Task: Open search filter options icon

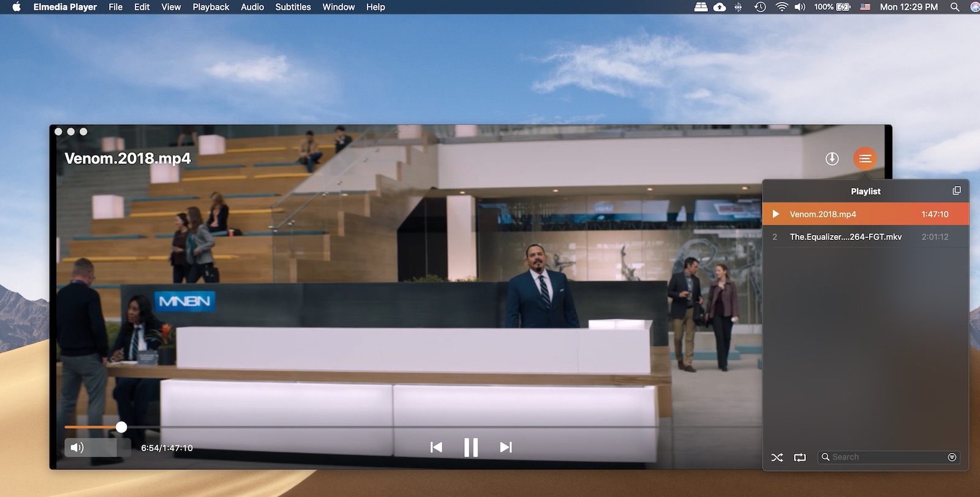Action: coord(952,457)
